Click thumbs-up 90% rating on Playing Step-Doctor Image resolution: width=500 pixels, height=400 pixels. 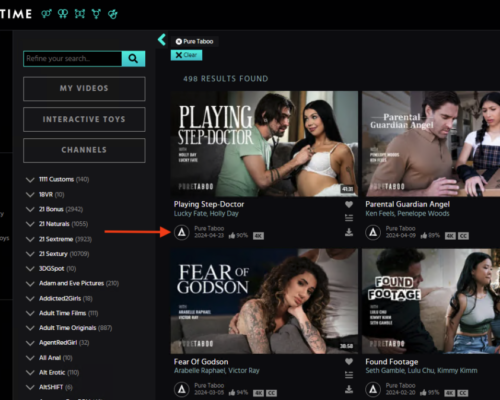(238, 236)
